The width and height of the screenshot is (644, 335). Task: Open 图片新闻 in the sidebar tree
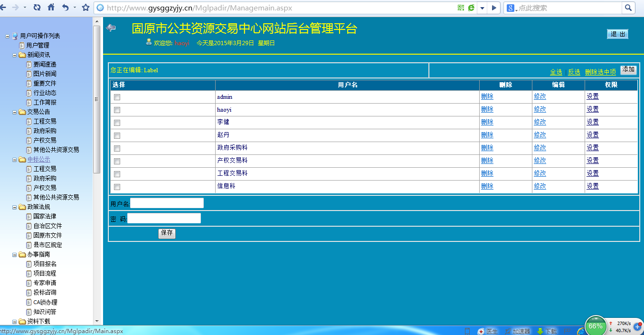pos(45,74)
